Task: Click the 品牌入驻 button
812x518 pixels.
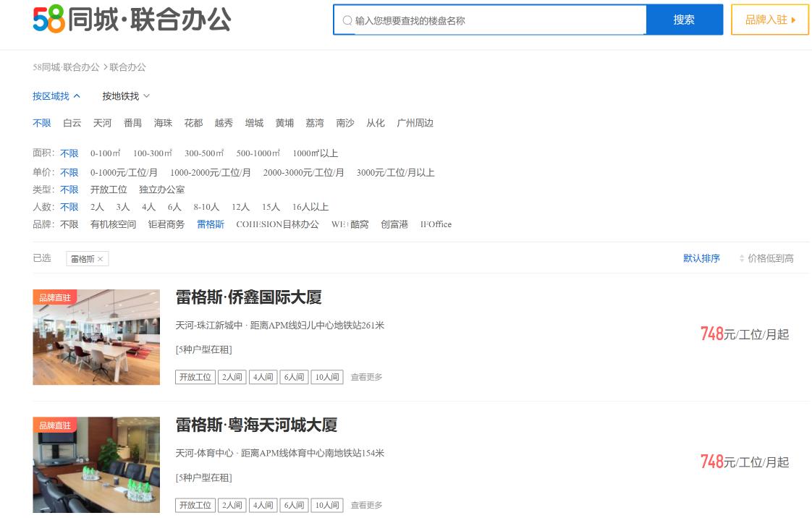Action: 769,20
